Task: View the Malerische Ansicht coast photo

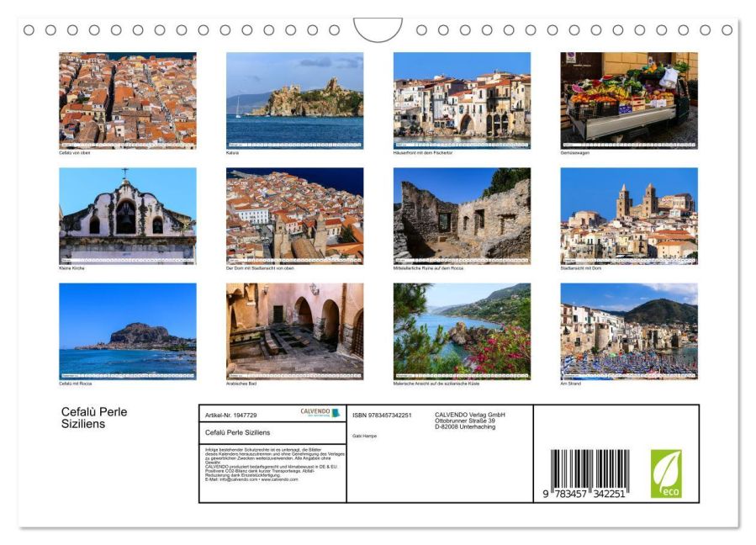Action: coord(462,331)
